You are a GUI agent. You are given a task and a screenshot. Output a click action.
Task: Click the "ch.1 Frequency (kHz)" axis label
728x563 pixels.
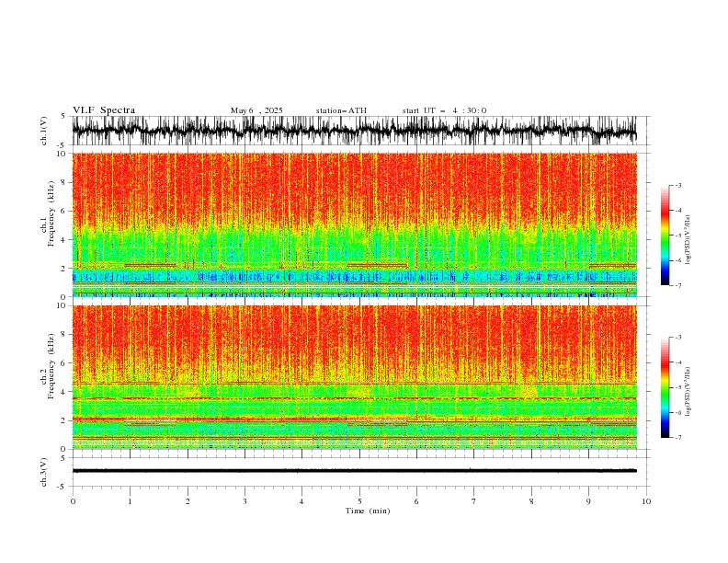coord(48,213)
